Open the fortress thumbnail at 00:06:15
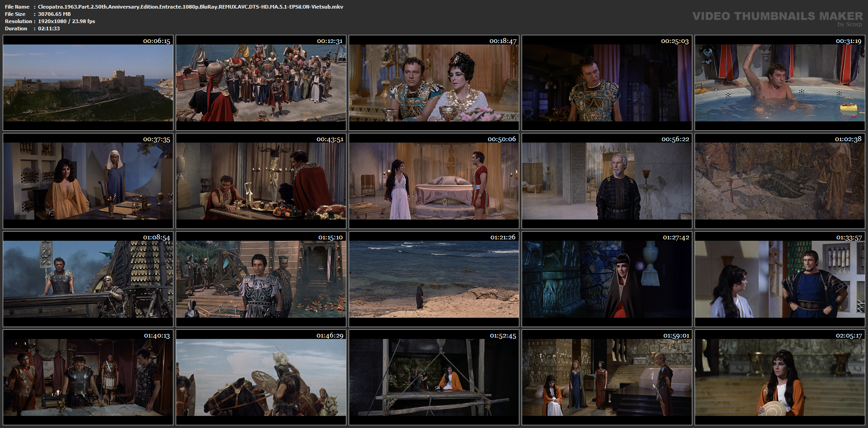This screenshot has height=428, width=868. click(88, 83)
